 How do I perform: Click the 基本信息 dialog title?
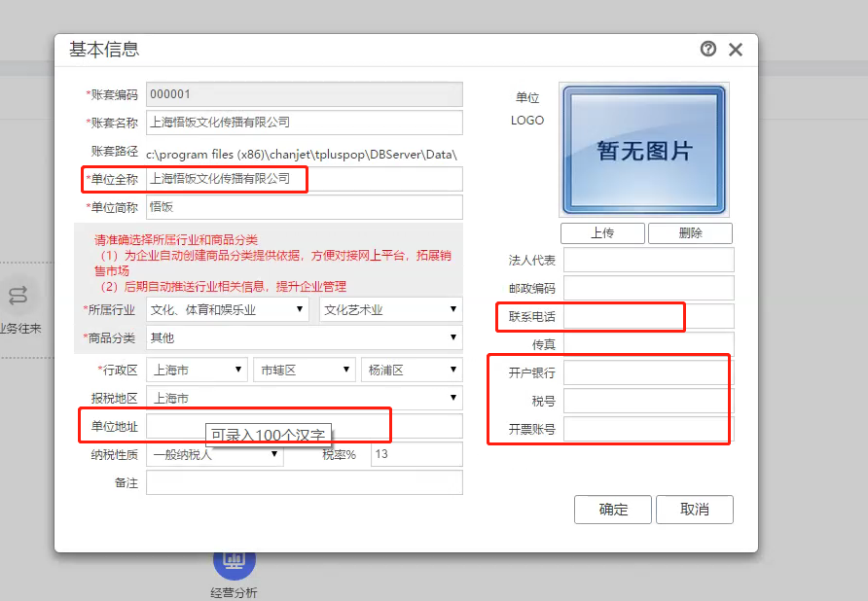pos(104,50)
